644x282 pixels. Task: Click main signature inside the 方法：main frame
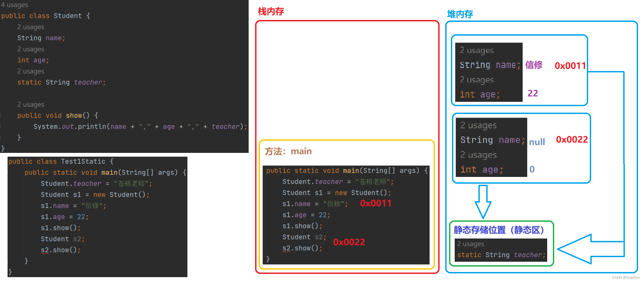(347, 170)
